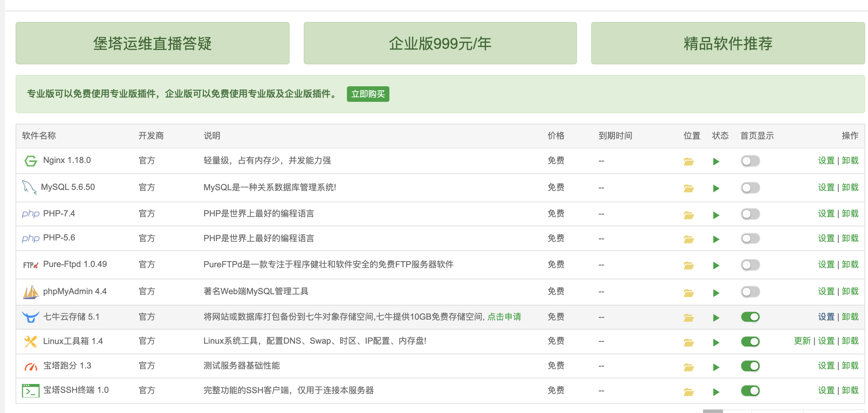Screen dimensions: 868x413
Task: Click the phpMyAdmin status play icon
Action: coord(716,293)
